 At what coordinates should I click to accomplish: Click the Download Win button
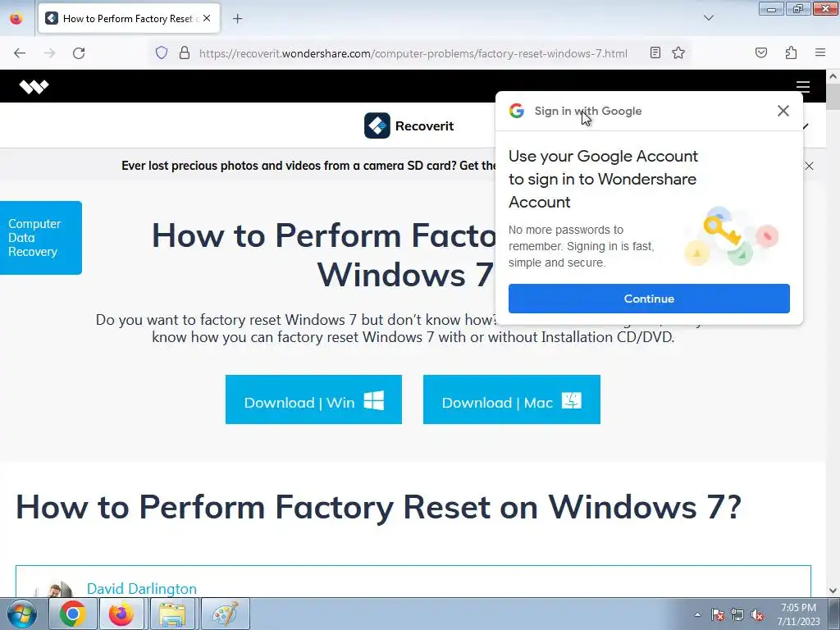pos(313,399)
